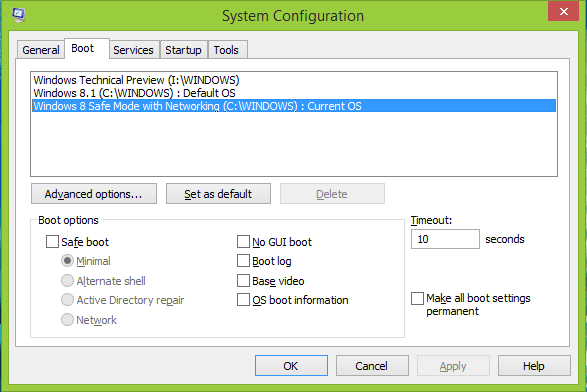Screen dimensions: 587x392
Task: Go to the Startup tab
Action: coord(183,50)
